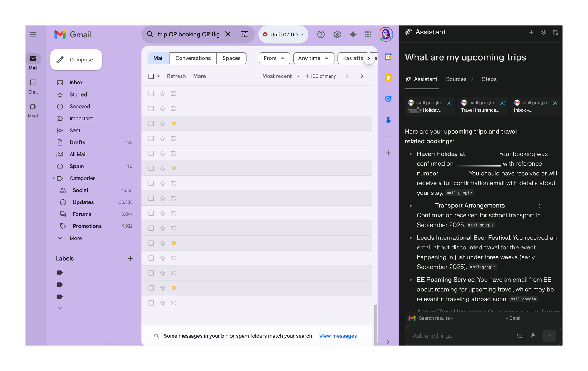Open the select-all dropdown arrow
This screenshot has height=371, width=588.
[x=158, y=76]
